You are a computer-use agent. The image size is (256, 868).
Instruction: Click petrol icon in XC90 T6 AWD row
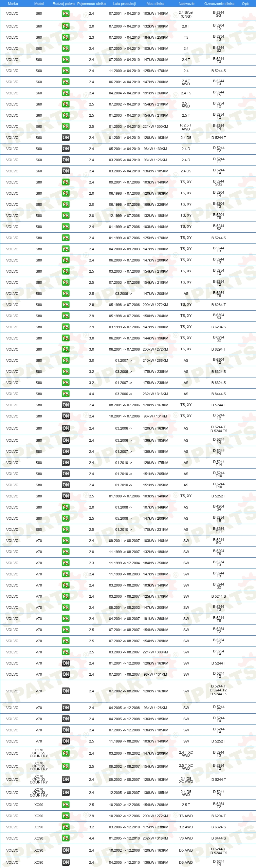[66, 816]
